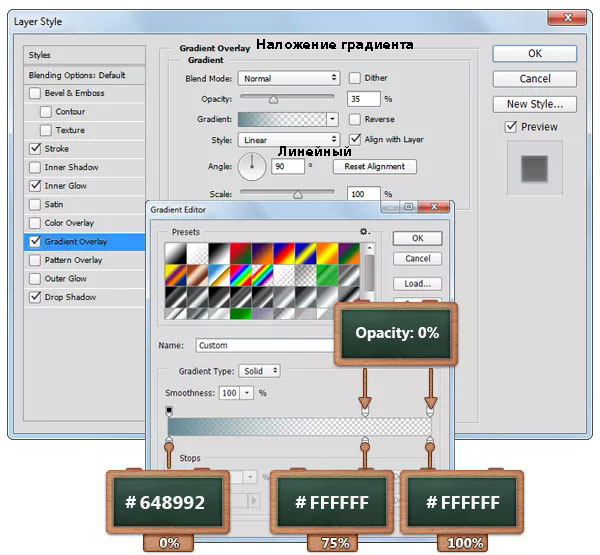Open the gradient Style Linear dropdown
Image resolution: width=600 pixels, height=555 pixels.
289,140
